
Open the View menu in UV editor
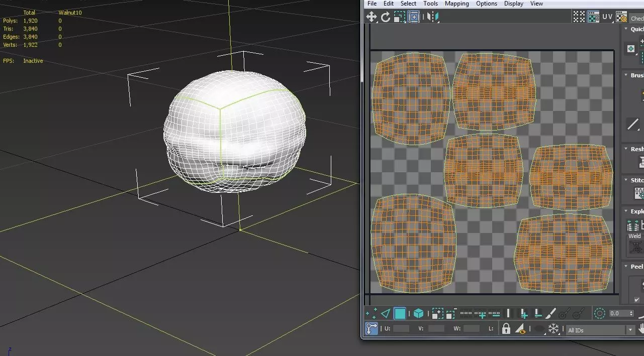point(536,4)
